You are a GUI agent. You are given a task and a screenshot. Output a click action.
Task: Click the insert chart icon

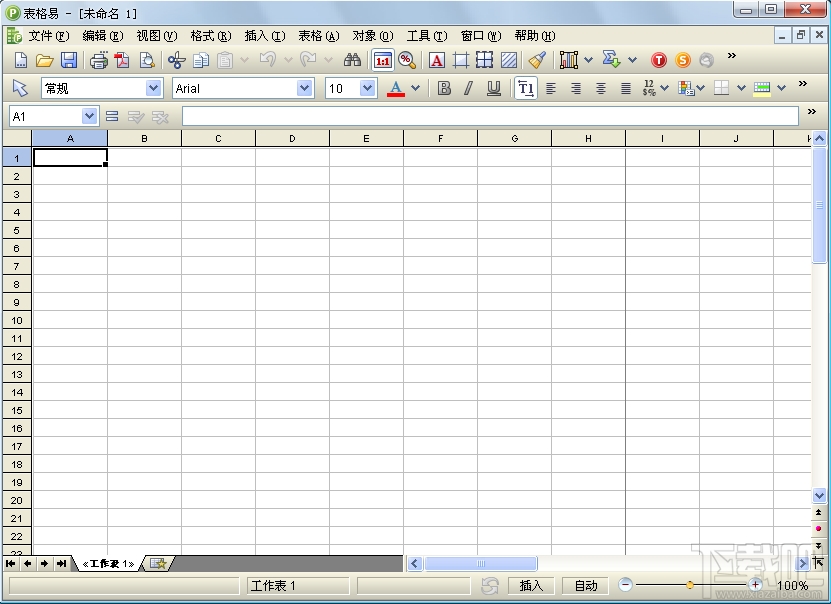click(x=568, y=60)
